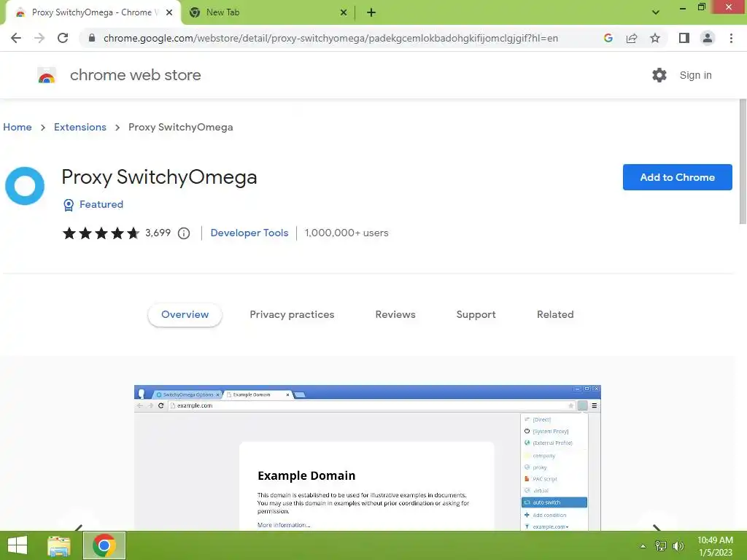Click the network tray icon
Image resolution: width=747 pixels, height=560 pixels.
tap(661, 546)
